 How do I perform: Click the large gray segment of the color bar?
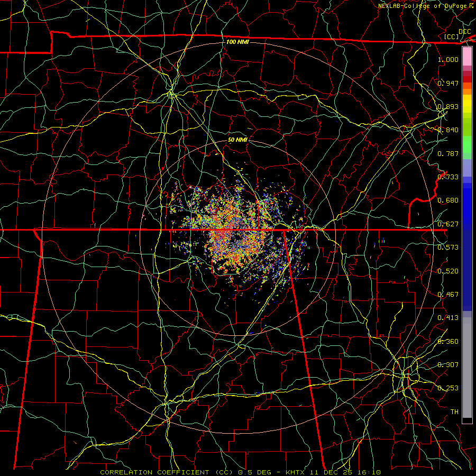click(x=467, y=368)
